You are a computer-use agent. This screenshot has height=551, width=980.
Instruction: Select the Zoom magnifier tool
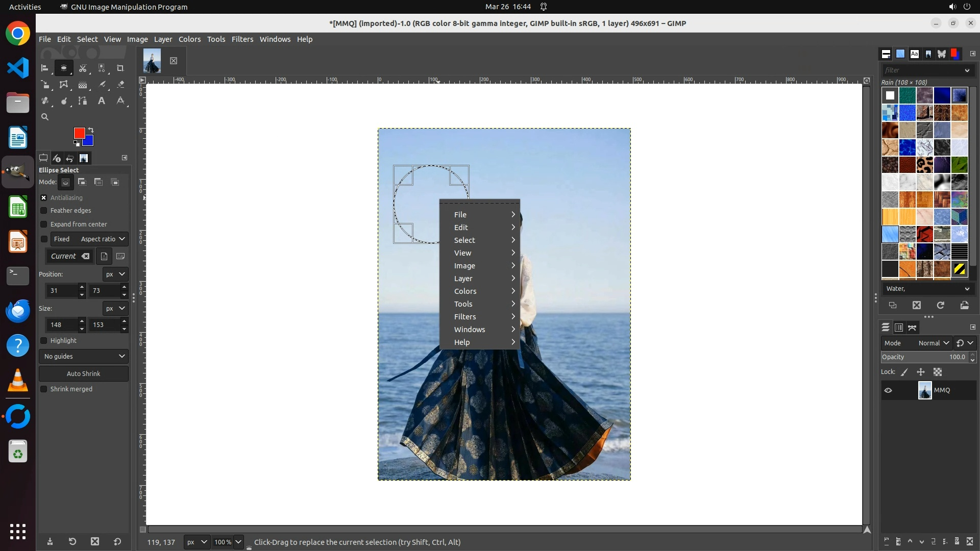click(45, 117)
